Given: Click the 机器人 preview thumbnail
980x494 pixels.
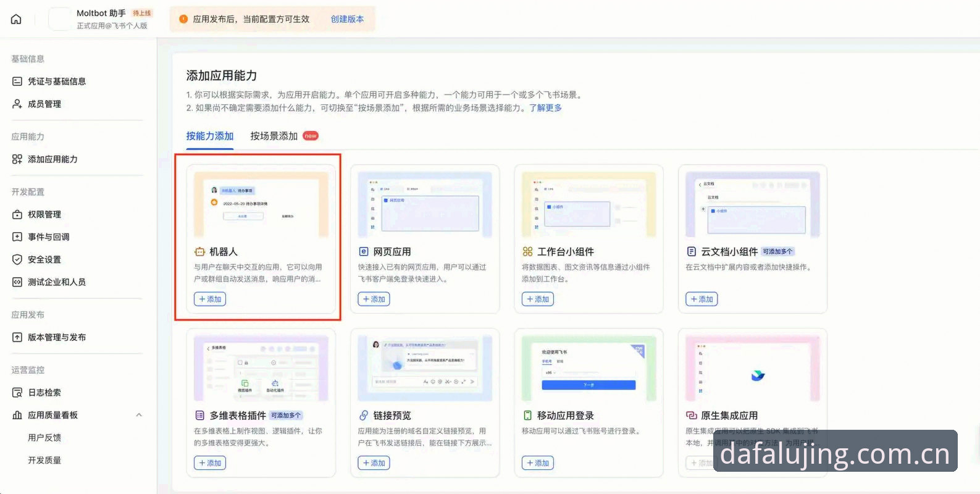Looking at the screenshot, I should tap(261, 205).
